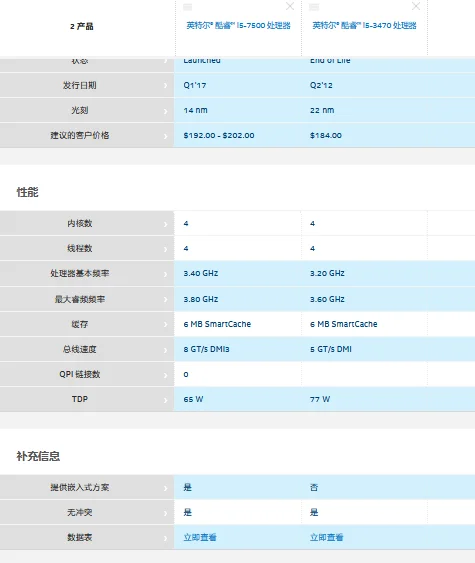Expand the TDP row chevron
Screen dimensions: 475x563
pos(166,400)
